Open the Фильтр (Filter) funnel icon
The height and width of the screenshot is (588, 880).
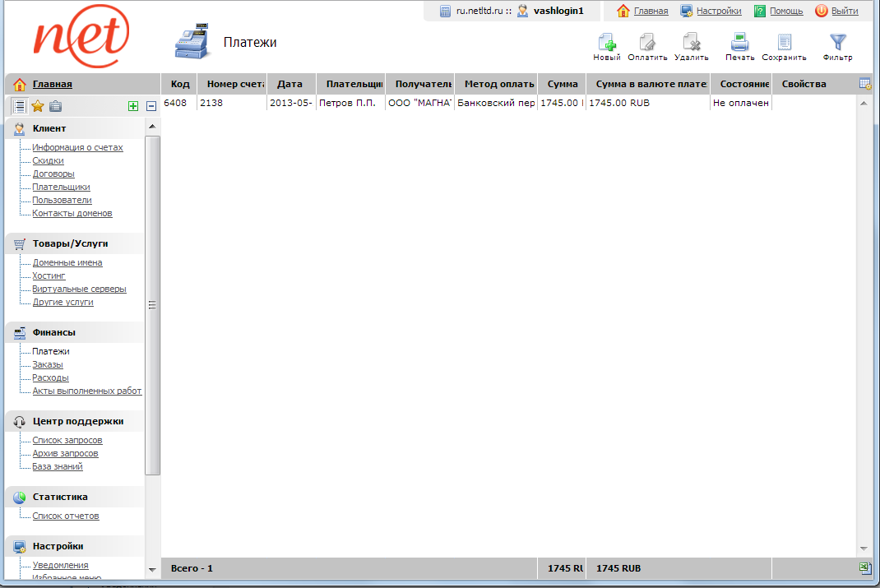click(x=837, y=43)
